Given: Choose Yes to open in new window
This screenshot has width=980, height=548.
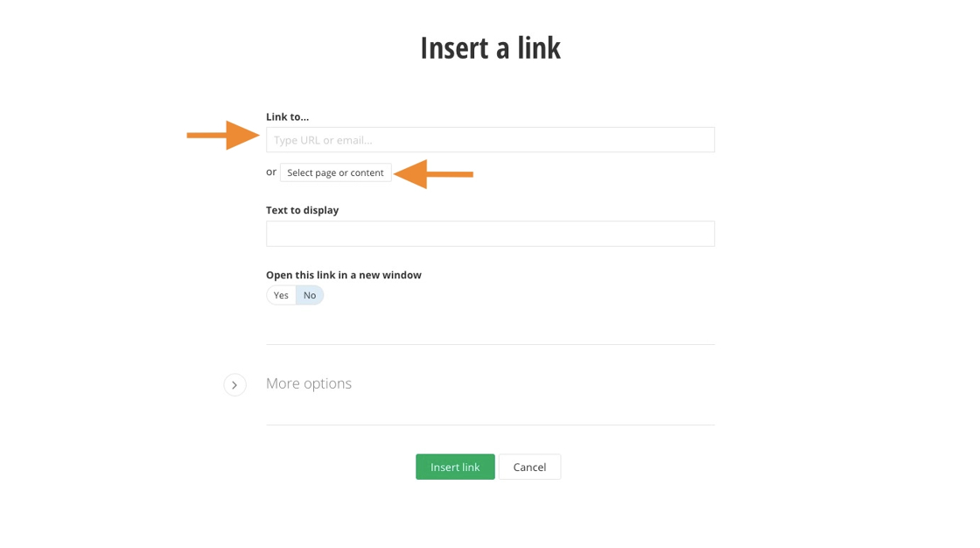Looking at the screenshot, I should click(281, 296).
